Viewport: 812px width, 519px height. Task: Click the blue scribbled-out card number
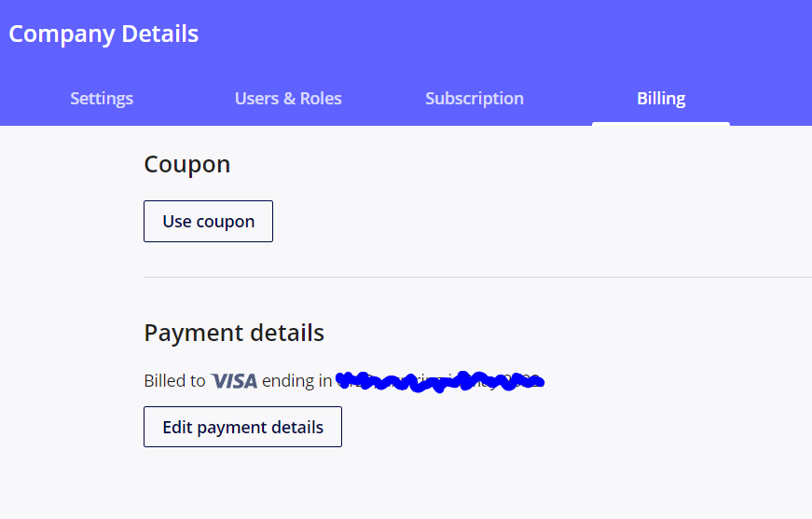pyautogui.click(x=440, y=382)
